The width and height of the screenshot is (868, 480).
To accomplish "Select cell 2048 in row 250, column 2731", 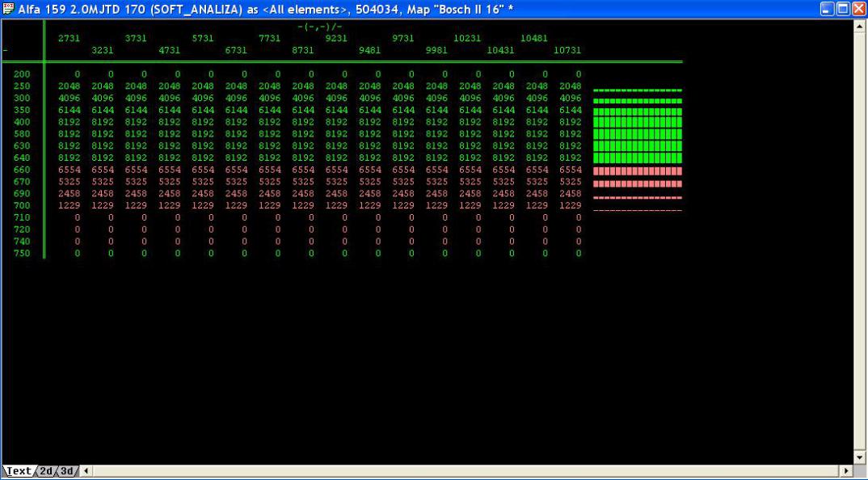I will pos(70,86).
